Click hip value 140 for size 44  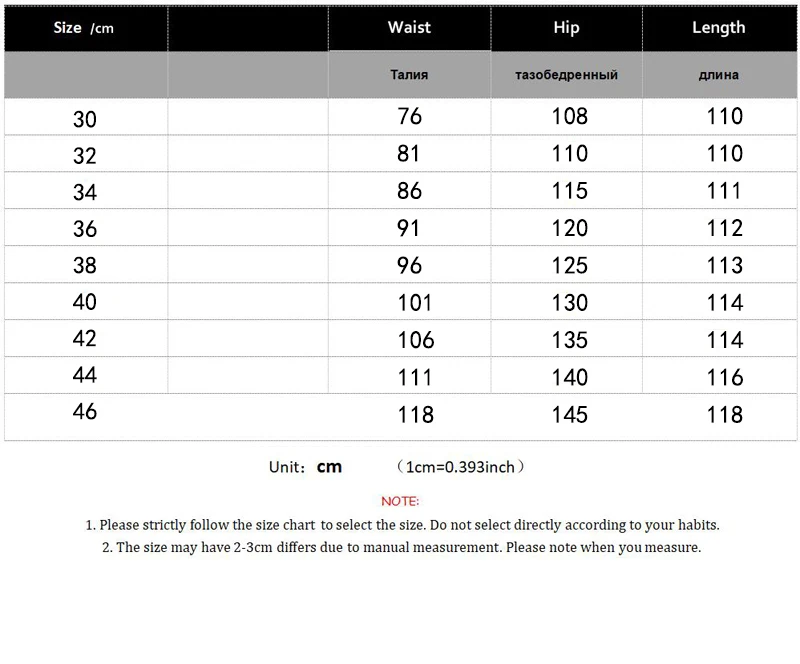[570, 377]
